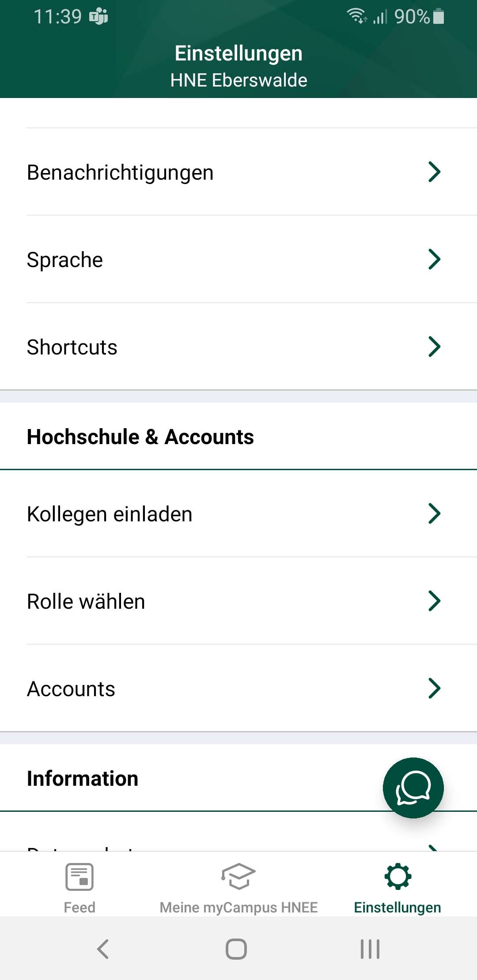Switch to the Feed tab label

pyautogui.click(x=79, y=908)
